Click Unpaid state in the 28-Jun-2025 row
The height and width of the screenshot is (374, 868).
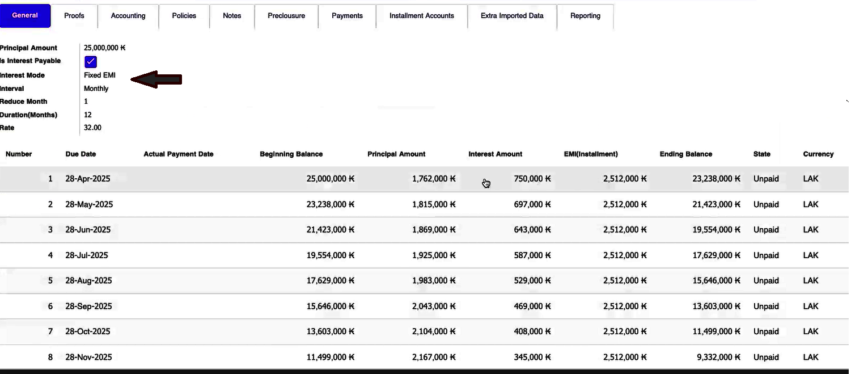tap(766, 230)
